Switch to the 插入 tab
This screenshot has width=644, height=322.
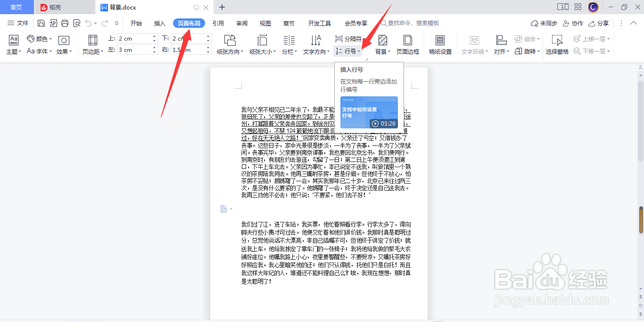[160, 23]
